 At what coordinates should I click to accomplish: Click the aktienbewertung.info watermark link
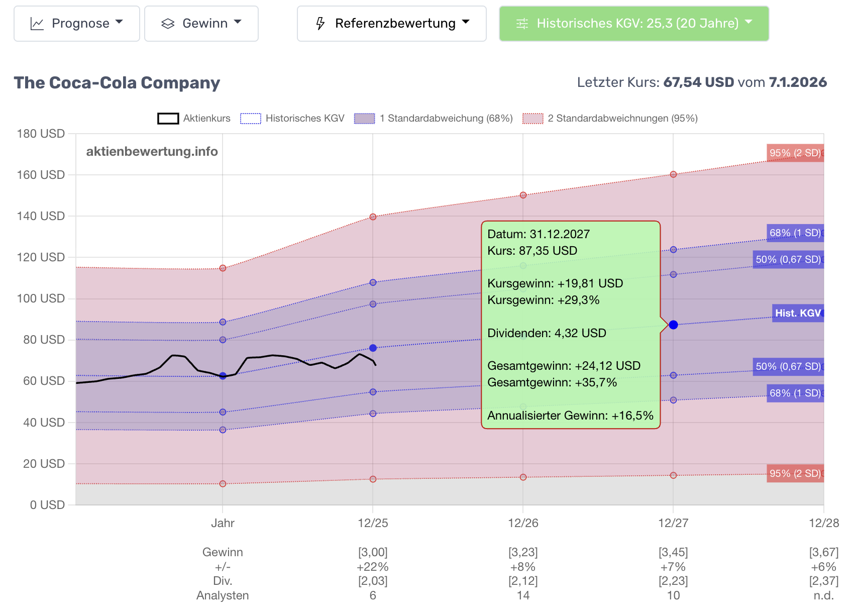[152, 151]
